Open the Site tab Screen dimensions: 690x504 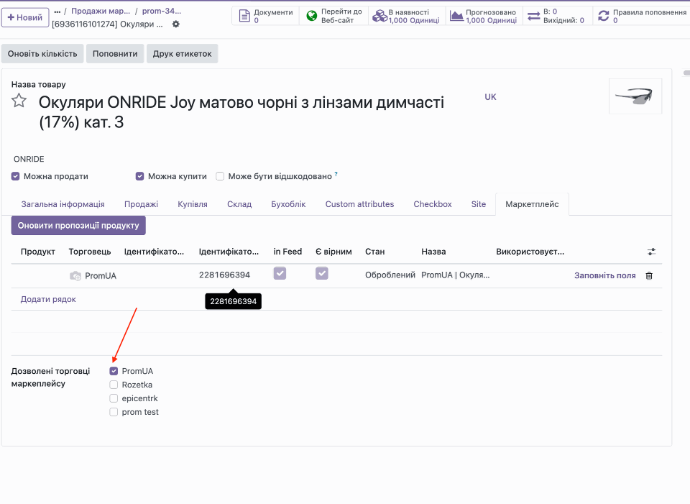478,204
